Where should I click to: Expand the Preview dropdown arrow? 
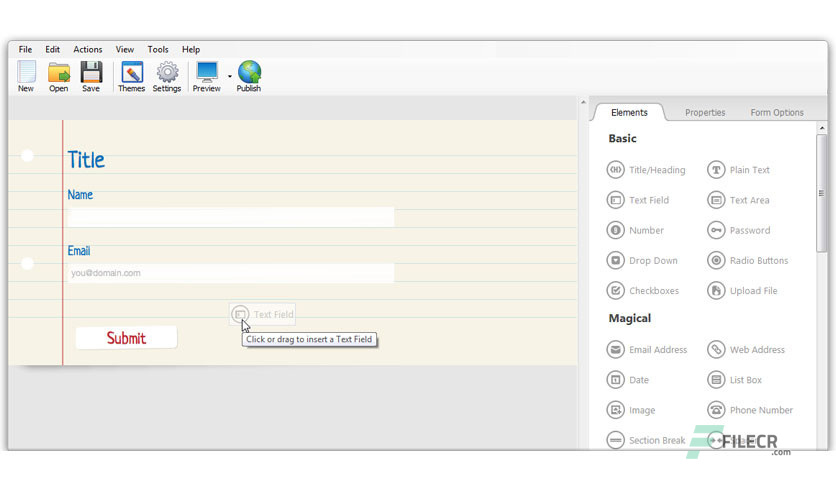(230, 76)
